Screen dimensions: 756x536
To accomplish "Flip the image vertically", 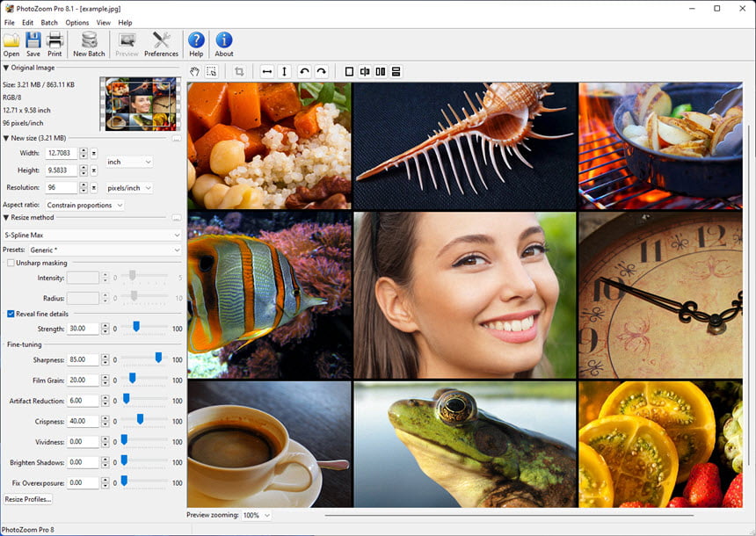I will tap(285, 72).
